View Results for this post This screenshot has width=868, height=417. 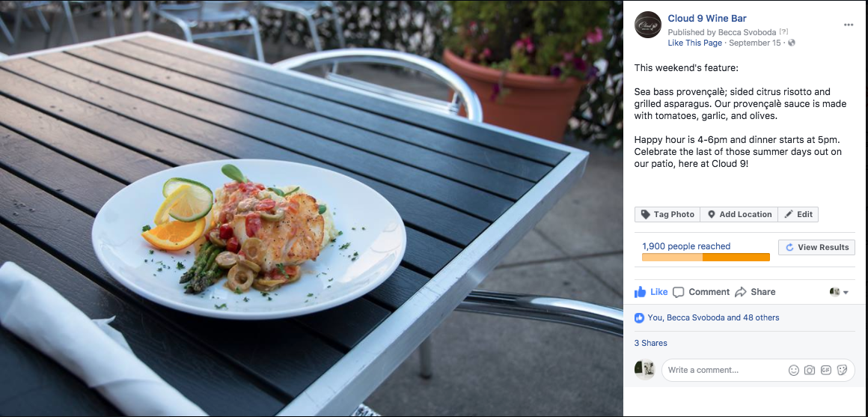coord(816,248)
